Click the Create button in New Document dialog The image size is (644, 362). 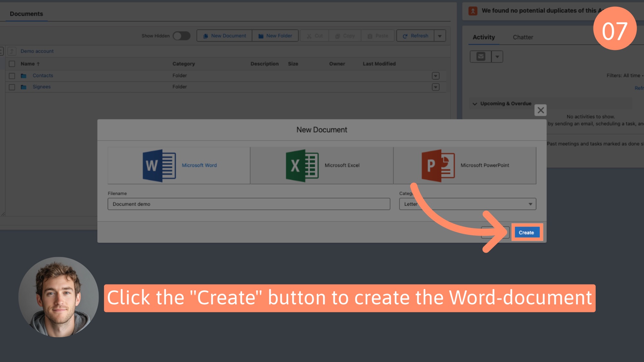coord(527,232)
